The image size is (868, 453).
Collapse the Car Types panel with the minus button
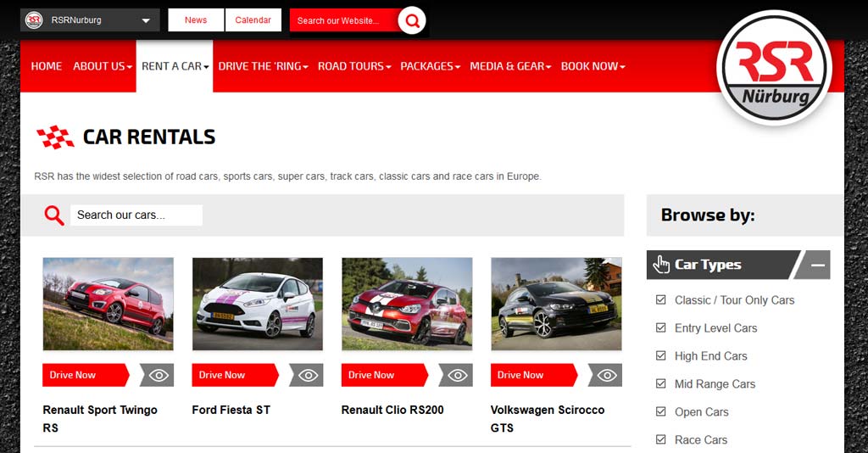[816, 265]
